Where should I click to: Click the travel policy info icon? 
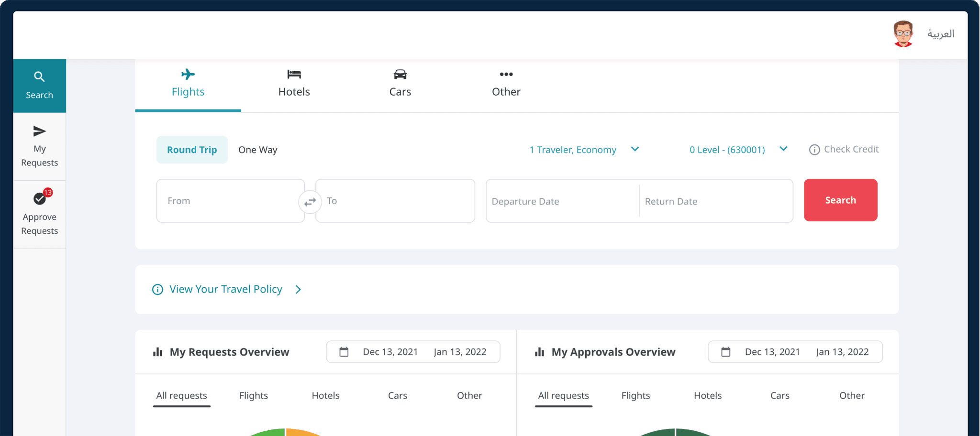[x=157, y=290]
